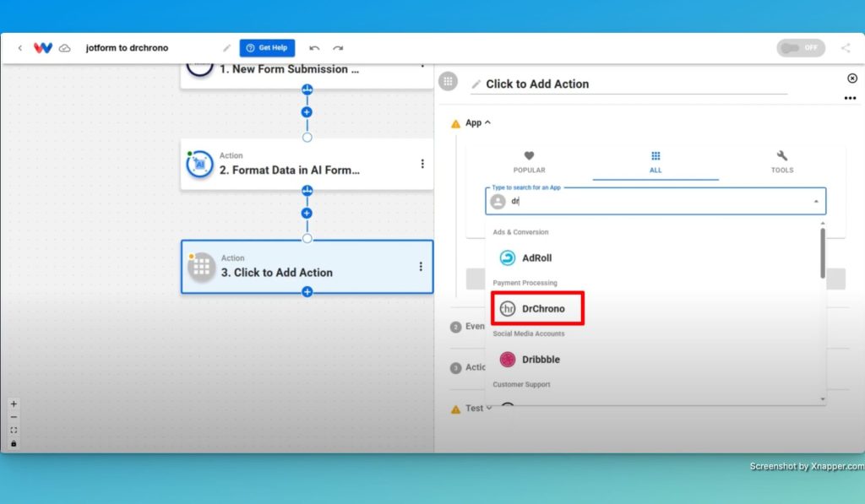Click the app list scrollbar
The height and width of the screenshot is (504, 865).
click(823, 253)
